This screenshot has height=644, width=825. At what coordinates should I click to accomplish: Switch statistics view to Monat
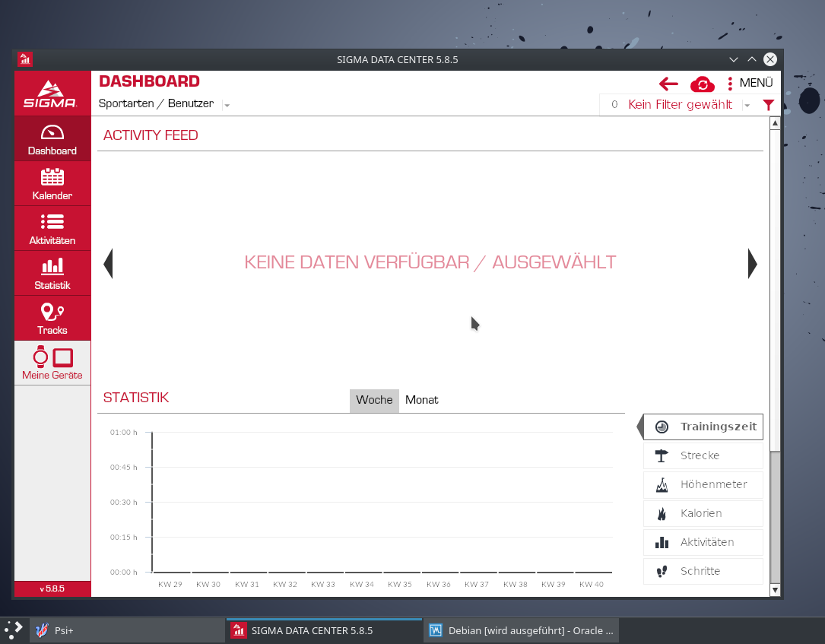[x=421, y=400]
